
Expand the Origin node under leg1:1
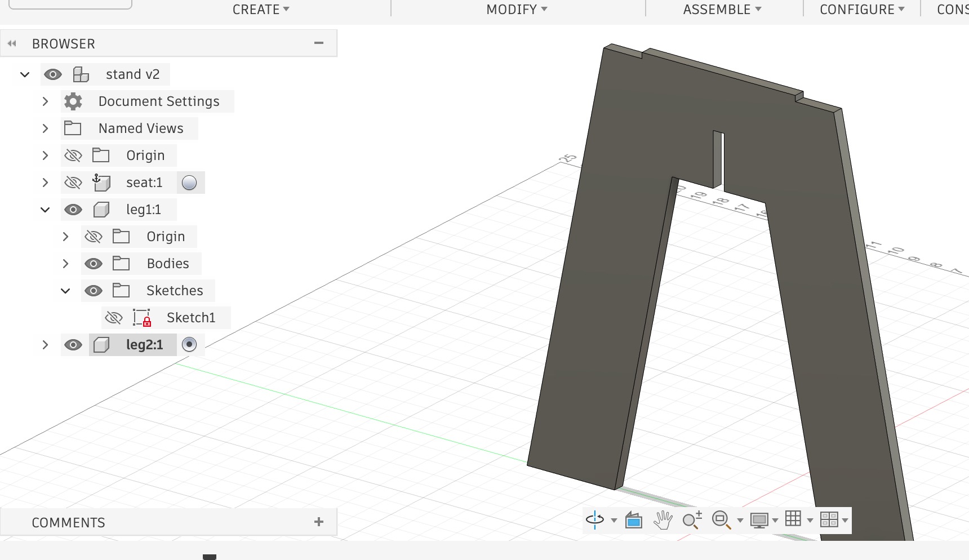point(65,237)
